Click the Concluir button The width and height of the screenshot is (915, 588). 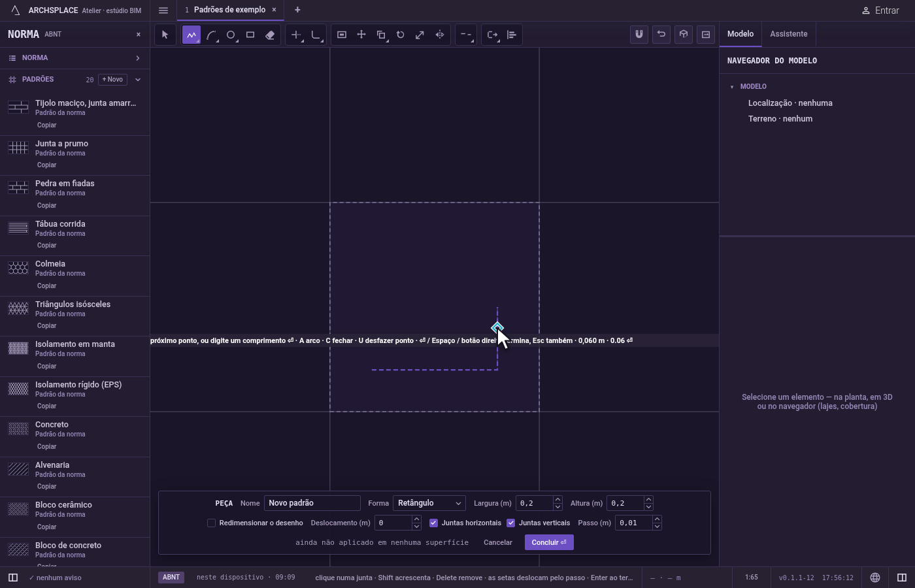pyautogui.click(x=549, y=542)
